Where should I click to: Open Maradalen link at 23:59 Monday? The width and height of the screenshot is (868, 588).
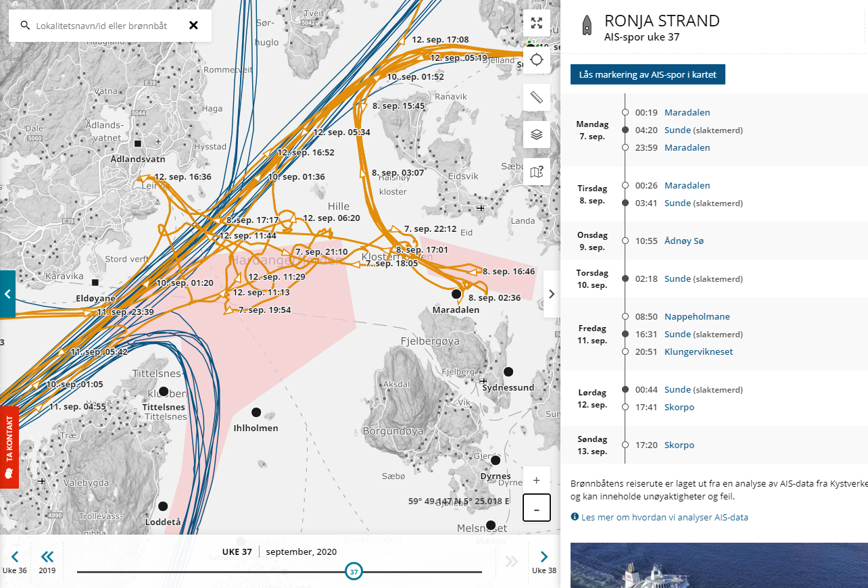[687, 147]
